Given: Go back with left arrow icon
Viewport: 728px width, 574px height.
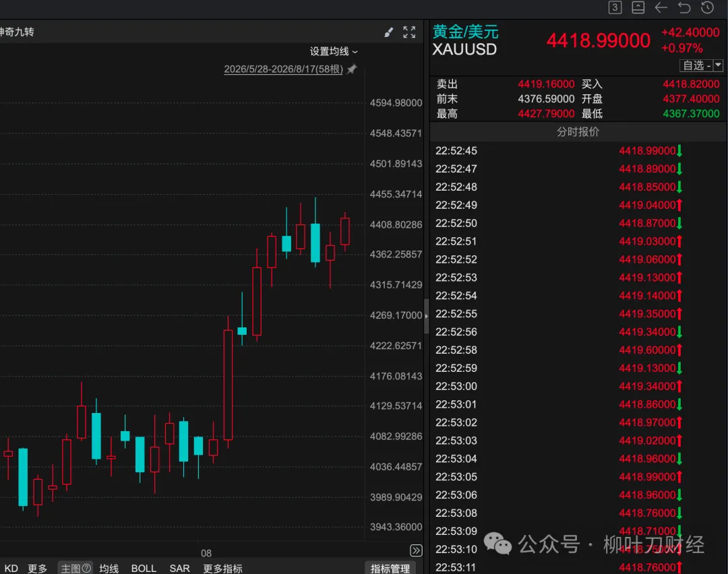Looking at the screenshot, I should tap(661, 7).
